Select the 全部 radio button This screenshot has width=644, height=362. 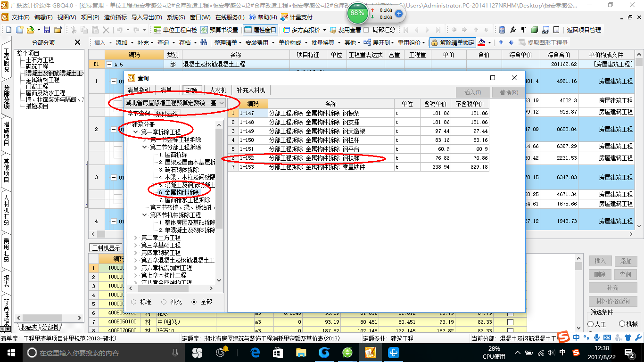[x=194, y=302]
